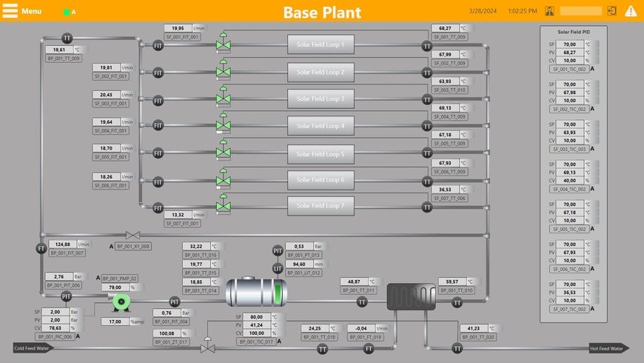The image size is (644, 363).
Task: Click the SF_002_FIT_001 tag label
Action: (x=111, y=76)
